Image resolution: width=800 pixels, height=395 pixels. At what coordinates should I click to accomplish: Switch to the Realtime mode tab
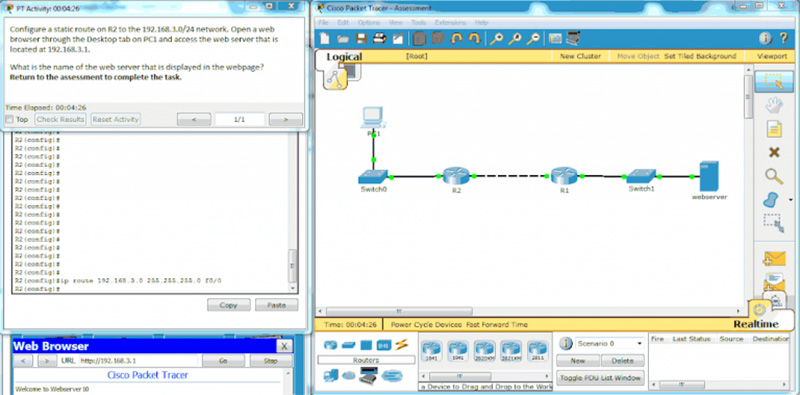(x=756, y=324)
